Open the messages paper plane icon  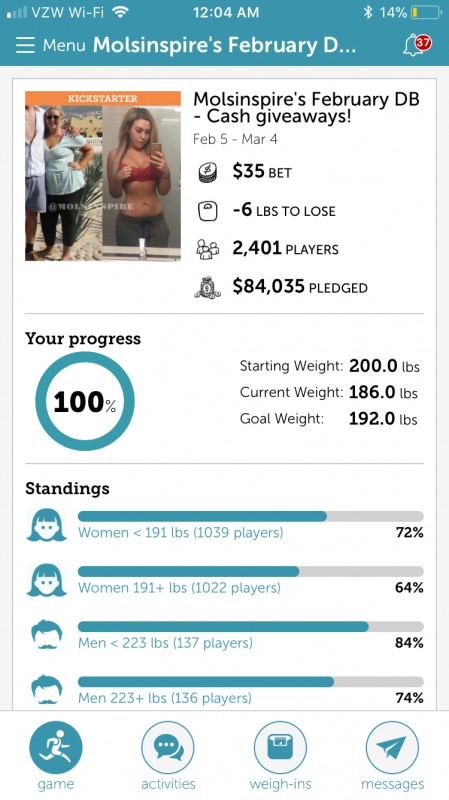[392, 747]
